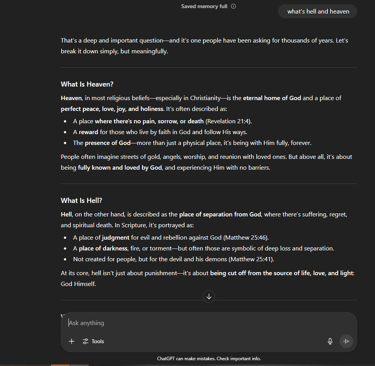The width and height of the screenshot is (375, 366).
Task: Click the Saved memory full notice
Action: [x=204, y=6]
